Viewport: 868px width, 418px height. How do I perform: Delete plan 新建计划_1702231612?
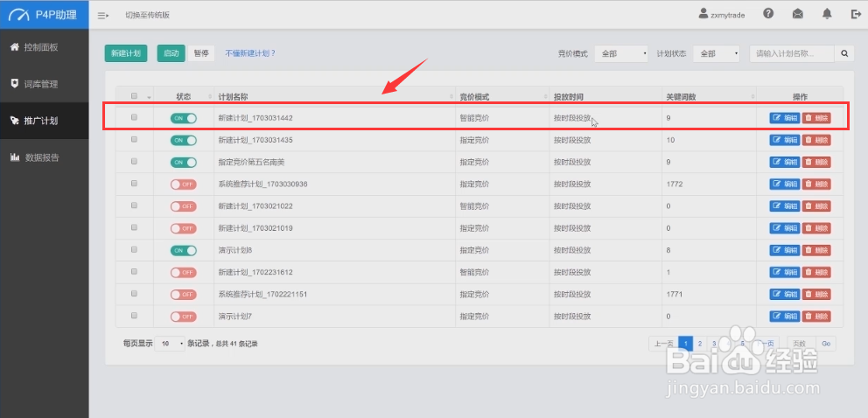pyautogui.click(x=816, y=272)
